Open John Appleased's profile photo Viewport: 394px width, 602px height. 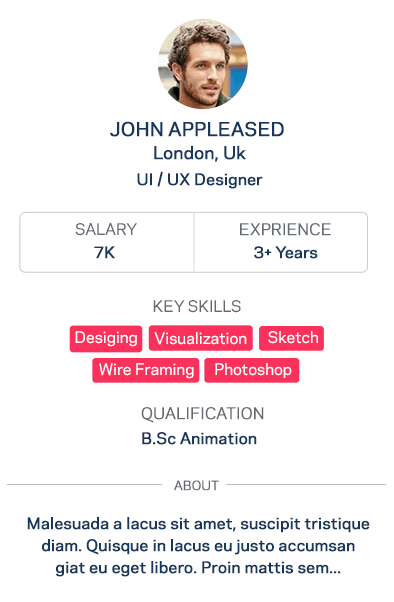(203, 64)
